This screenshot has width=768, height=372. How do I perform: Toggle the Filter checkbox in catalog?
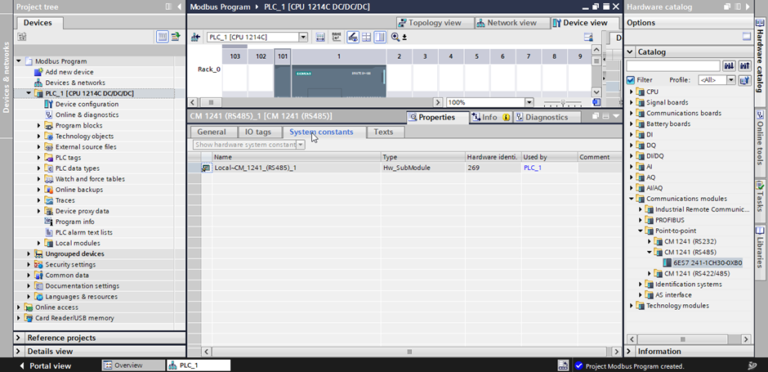click(x=631, y=80)
